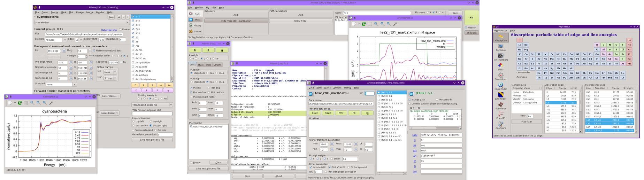Screen dimensions: 644x180
Task: Expand the Kaiser-Bessel window type dropdown
Action: pyautogui.click(x=111, y=96)
